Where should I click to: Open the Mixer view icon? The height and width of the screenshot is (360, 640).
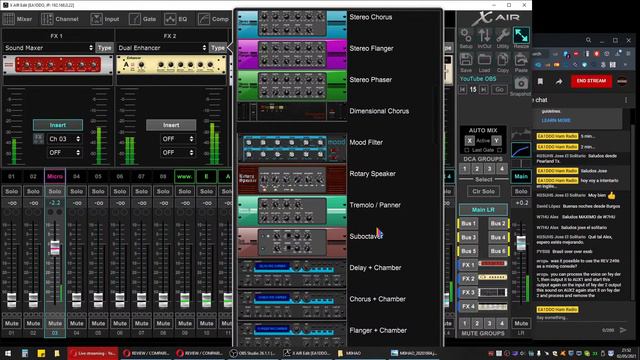pos(9,19)
